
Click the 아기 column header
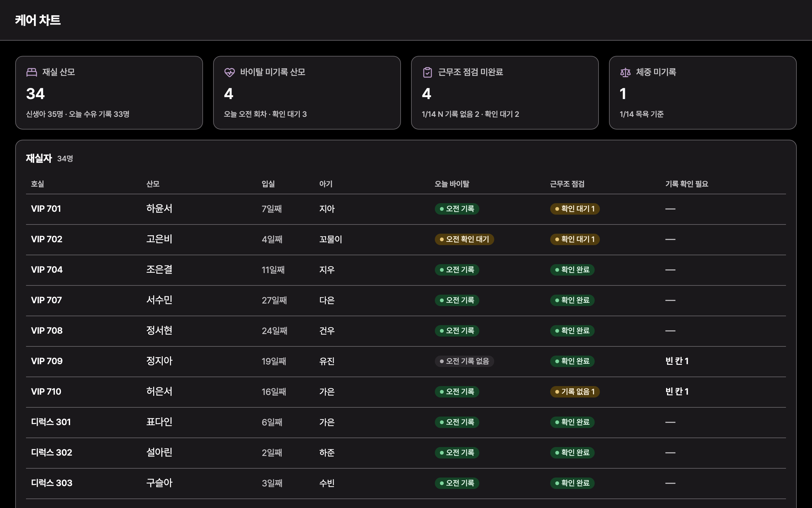coord(326,184)
